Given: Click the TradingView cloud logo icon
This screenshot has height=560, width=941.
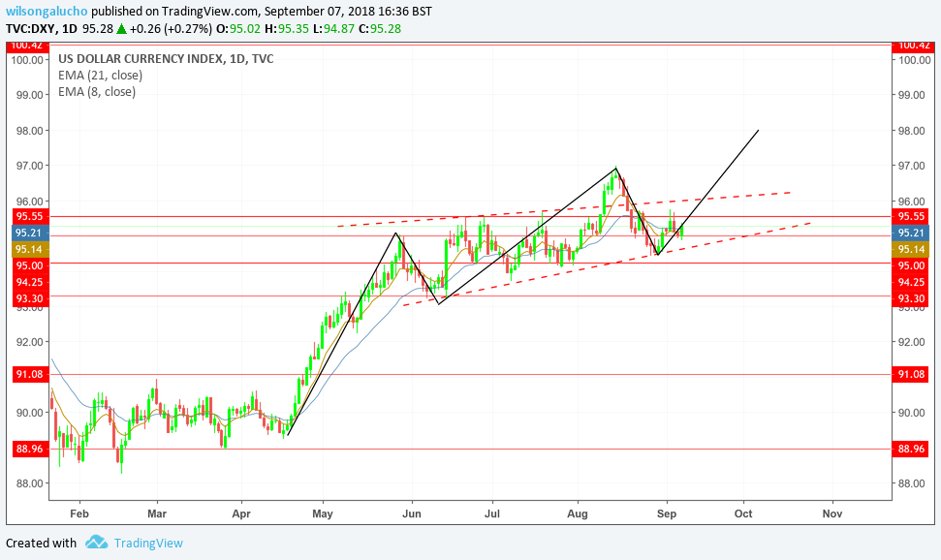Looking at the screenshot, I should coord(96,543).
